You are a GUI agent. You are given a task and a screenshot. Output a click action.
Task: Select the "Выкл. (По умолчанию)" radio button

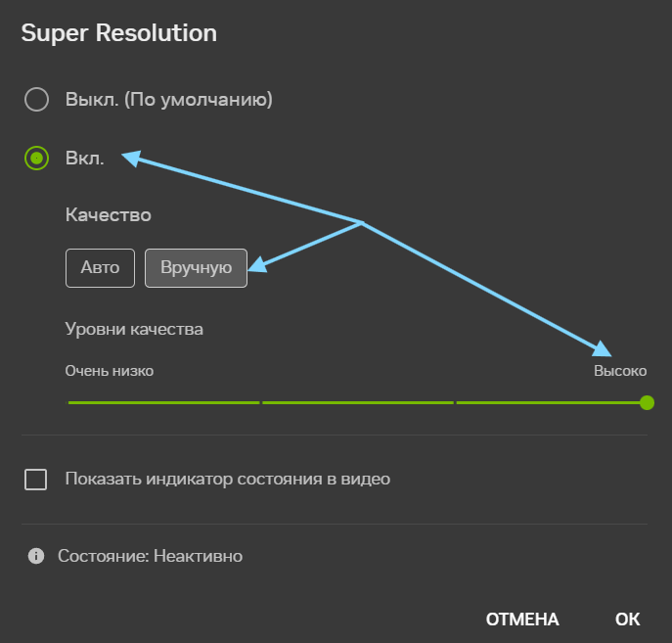(36, 100)
